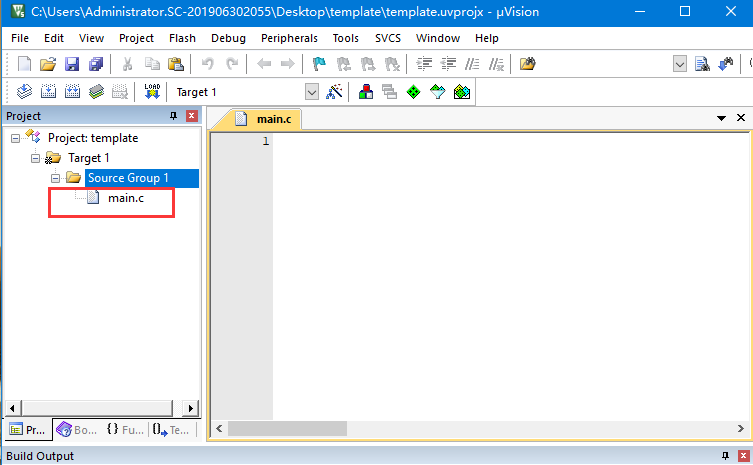Navigate backwards with the left arrow icon
This screenshot has width=753, height=465.
[x=264, y=64]
